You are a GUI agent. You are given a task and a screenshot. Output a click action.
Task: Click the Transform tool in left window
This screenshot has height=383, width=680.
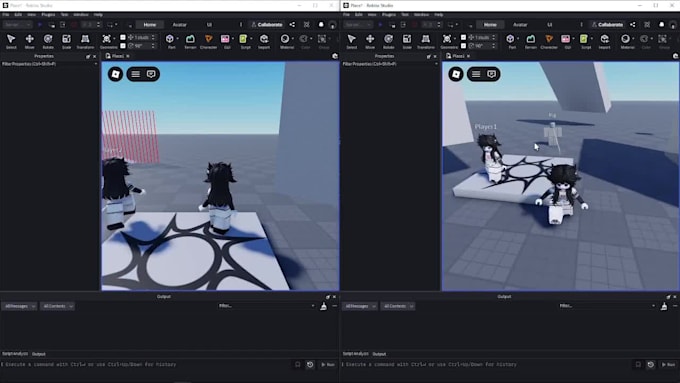point(85,41)
